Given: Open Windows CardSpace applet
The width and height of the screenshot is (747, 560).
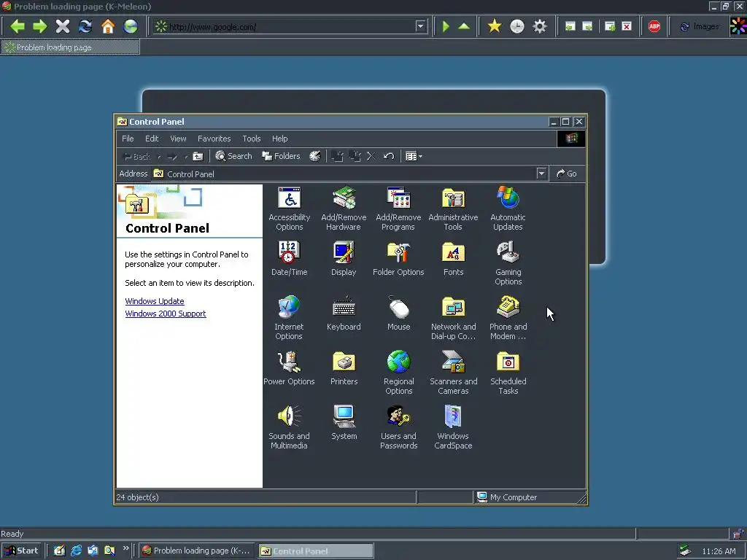Looking at the screenshot, I should pos(453,427).
